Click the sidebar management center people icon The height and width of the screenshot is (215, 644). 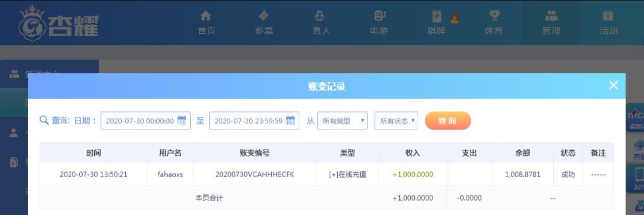[14, 74]
